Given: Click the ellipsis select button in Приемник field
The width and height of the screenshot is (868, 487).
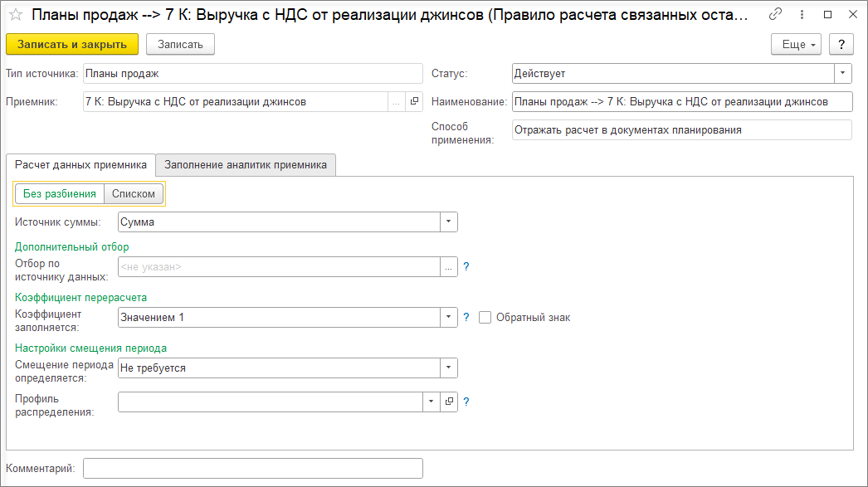Looking at the screenshot, I should [x=396, y=102].
